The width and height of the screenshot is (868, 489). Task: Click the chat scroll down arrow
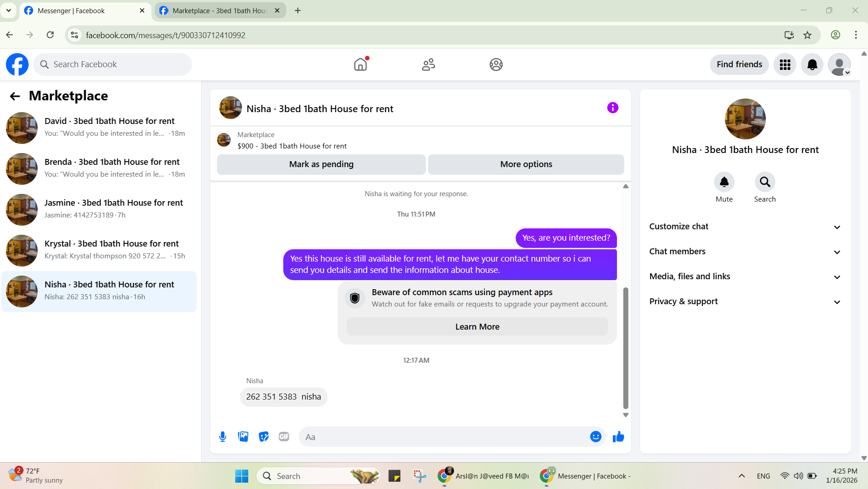626,415
